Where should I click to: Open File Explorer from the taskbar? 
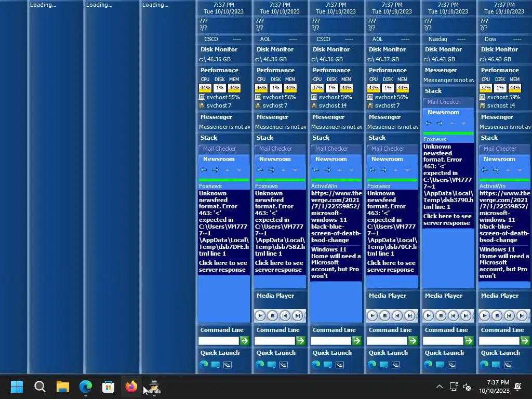point(63,387)
